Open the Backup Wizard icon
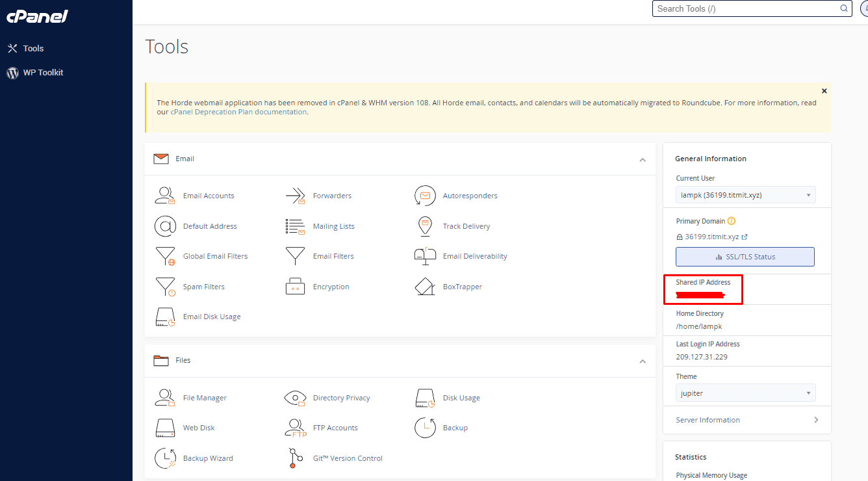Viewport: 868px width, 481px height. coord(165,458)
